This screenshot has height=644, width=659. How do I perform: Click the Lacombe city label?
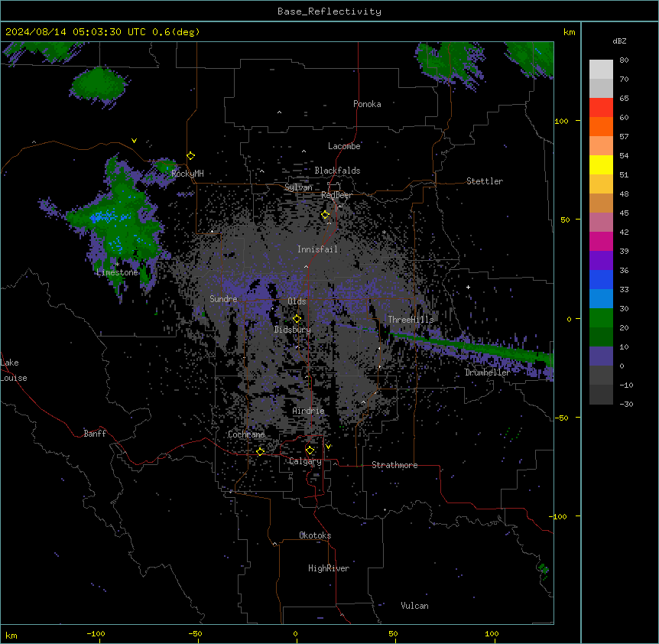click(x=344, y=146)
